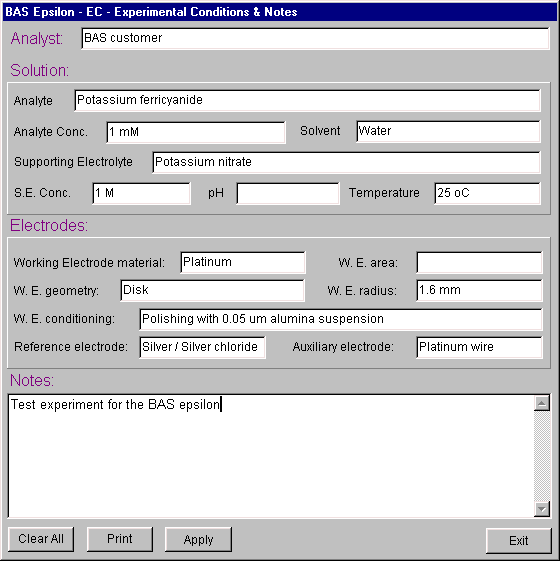Click the Working Electrode material field
Screen dimensions: 560x561
[243, 262]
